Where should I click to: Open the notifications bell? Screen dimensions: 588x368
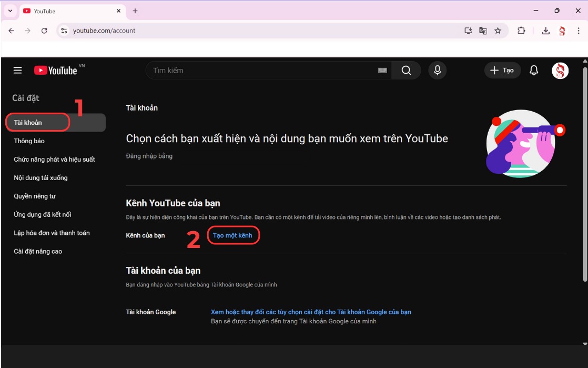click(x=534, y=70)
